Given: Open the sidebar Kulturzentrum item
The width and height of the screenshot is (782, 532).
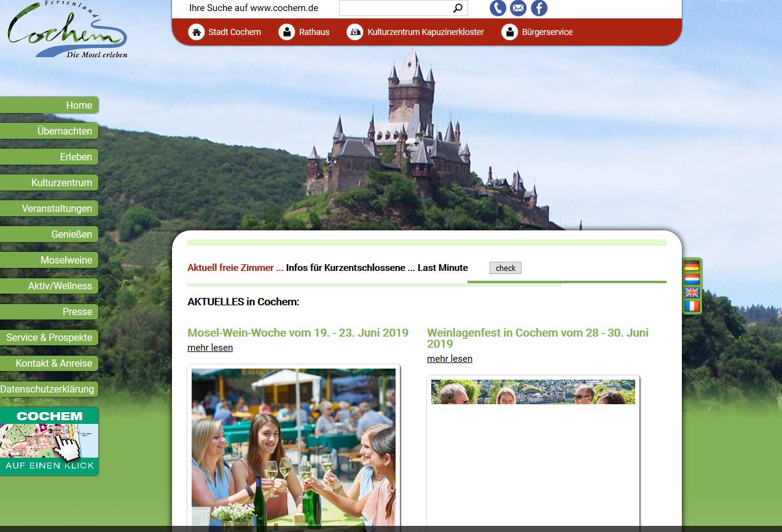Looking at the screenshot, I should 49,182.
